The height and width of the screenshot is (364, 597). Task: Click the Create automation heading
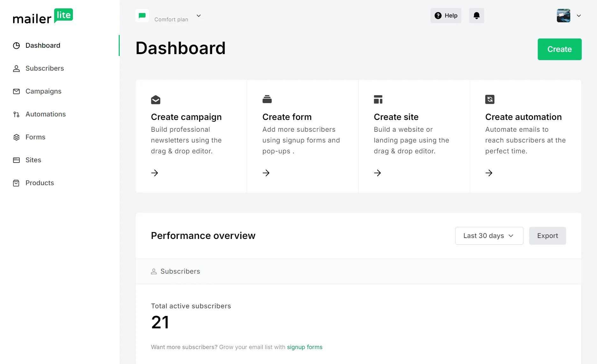click(x=523, y=117)
